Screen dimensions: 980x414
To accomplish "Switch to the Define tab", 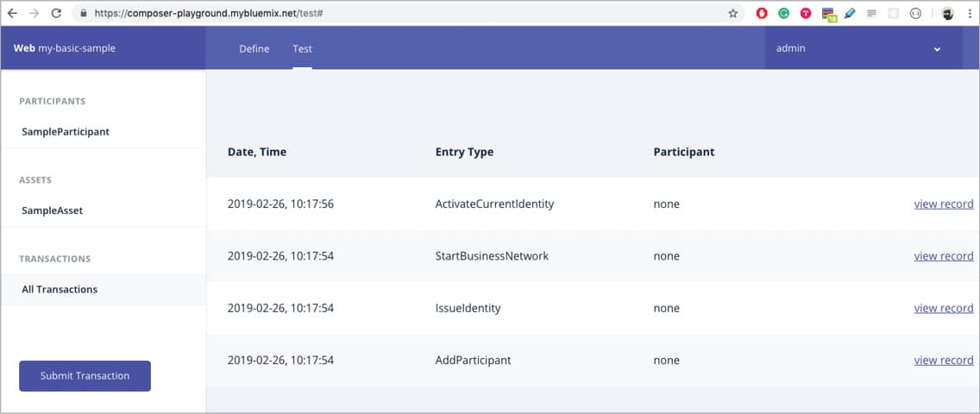I will point(254,49).
